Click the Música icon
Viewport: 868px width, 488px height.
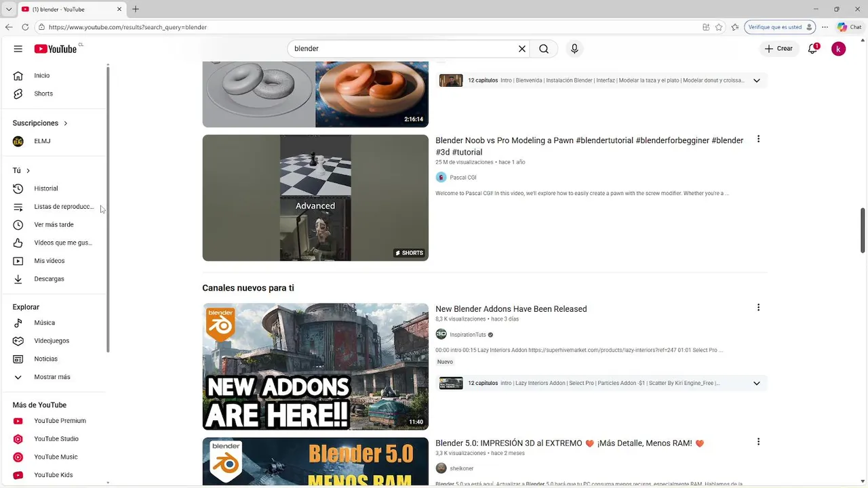point(18,323)
